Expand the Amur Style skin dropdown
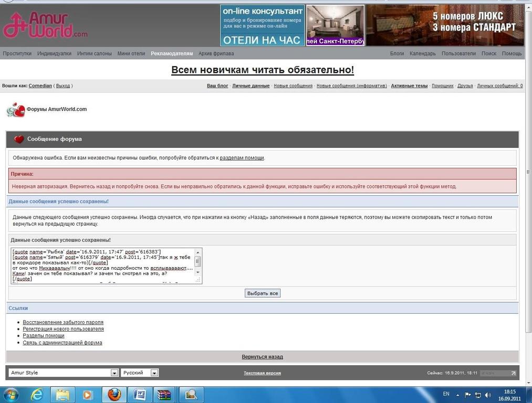This screenshot has height=403, width=532. click(114, 373)
